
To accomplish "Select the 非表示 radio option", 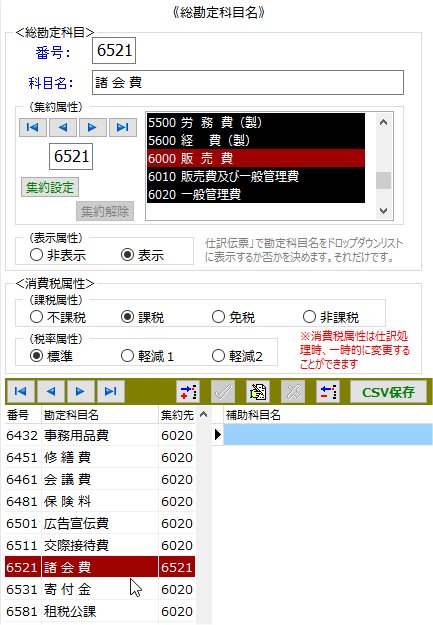I will coord(58,255).
